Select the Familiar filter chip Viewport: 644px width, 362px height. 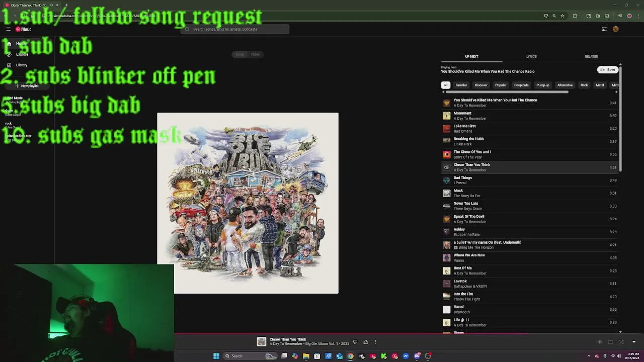click(x=461, y=85)
